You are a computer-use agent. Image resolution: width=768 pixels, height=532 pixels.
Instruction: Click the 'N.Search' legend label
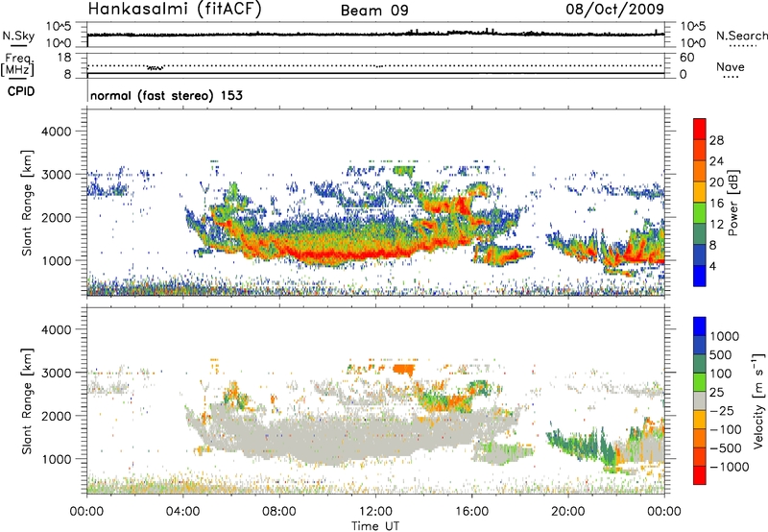[x=741, y=36]
